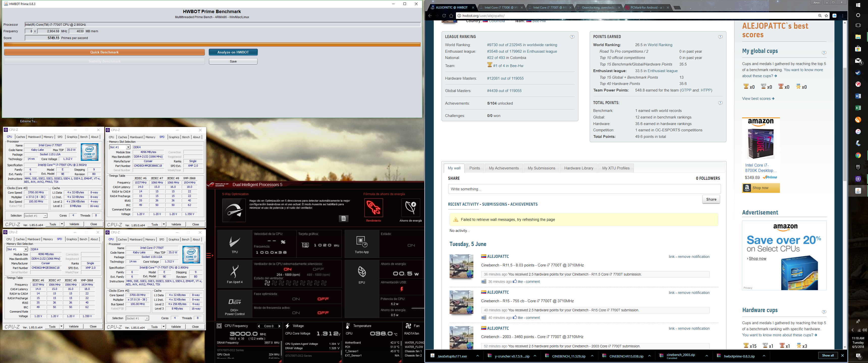The image size is (868, 363).
Task: Start the Quick Benchmark in HWBOT Prime
Action: click(104, 52)
